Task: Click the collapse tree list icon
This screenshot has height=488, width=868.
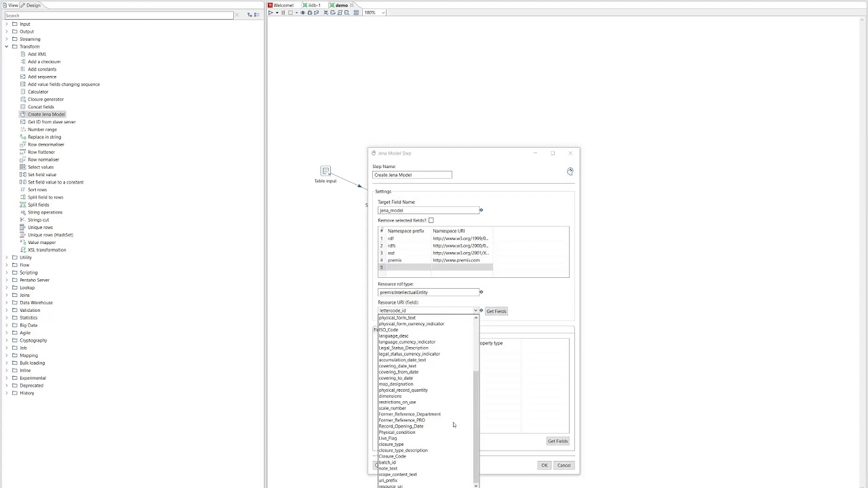Action: pyautogui.click(x=256, y=15)
